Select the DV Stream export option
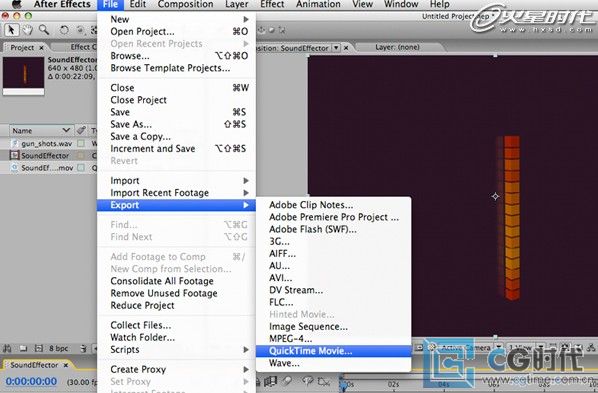The height and width of the screenshot is (393, 598). click(x=334, y=290)
